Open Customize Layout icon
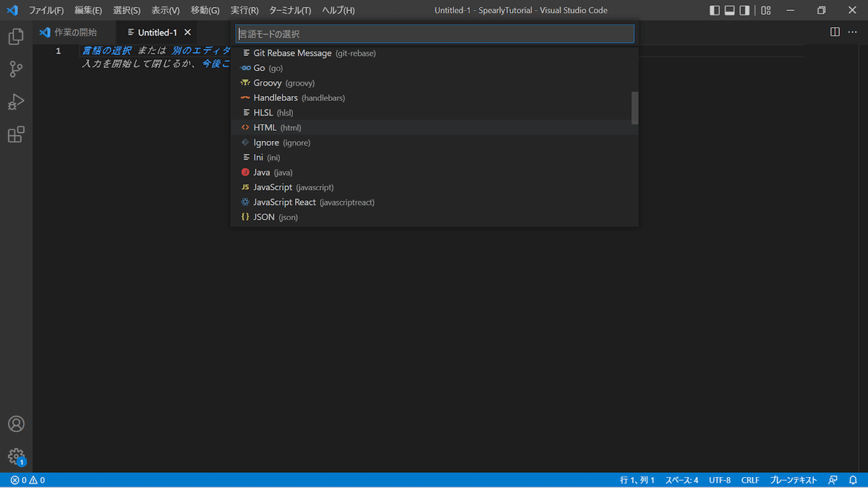Viewport: 868px width, 488px height. (x=765, y=10)
